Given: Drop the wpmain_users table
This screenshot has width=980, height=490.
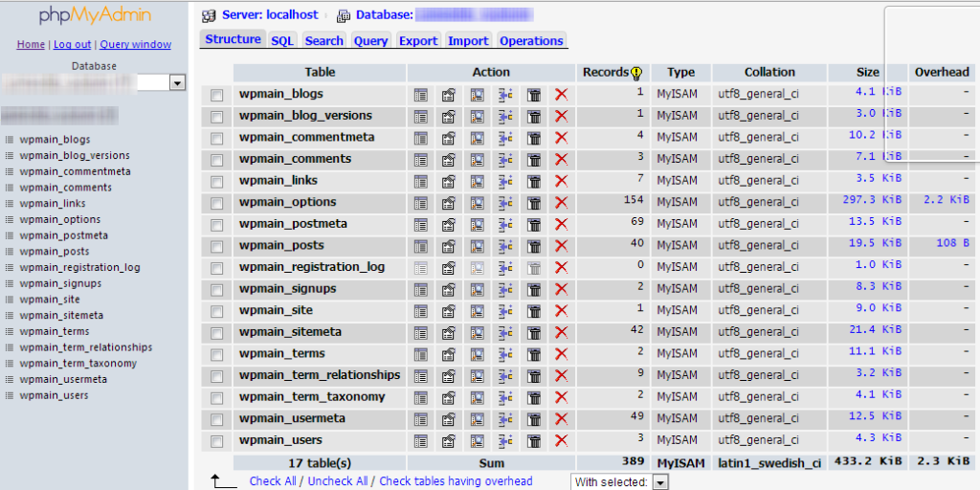Looking at the screenshot, I should pyautogui.click(x=561, y=441).
